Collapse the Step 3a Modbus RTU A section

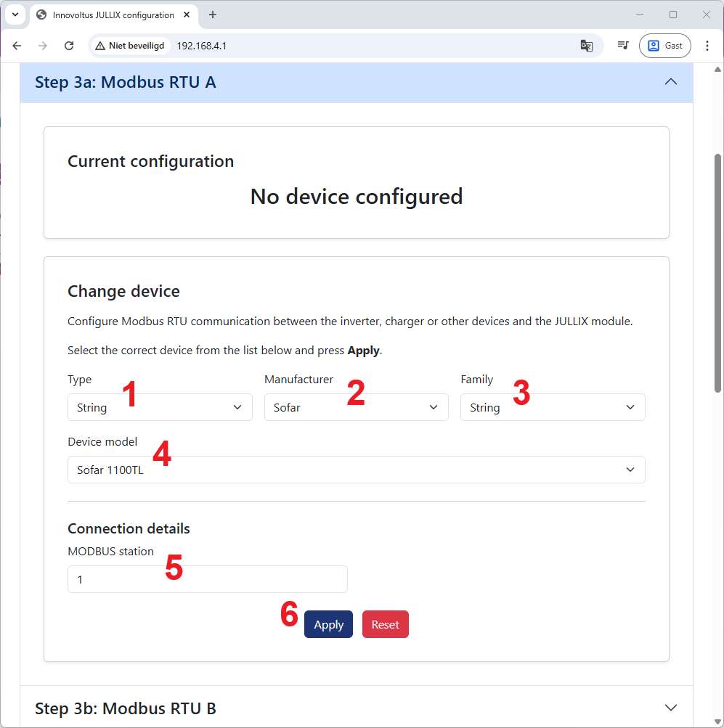[x=670, y=82]
